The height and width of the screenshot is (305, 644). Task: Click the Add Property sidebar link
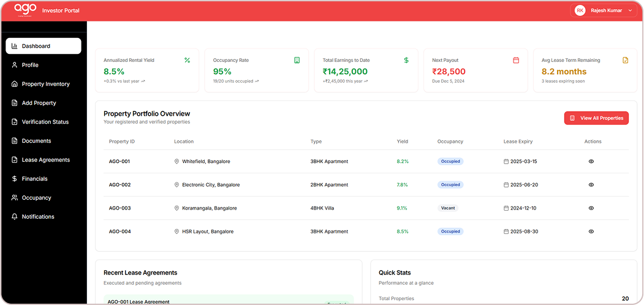[39, 103]
